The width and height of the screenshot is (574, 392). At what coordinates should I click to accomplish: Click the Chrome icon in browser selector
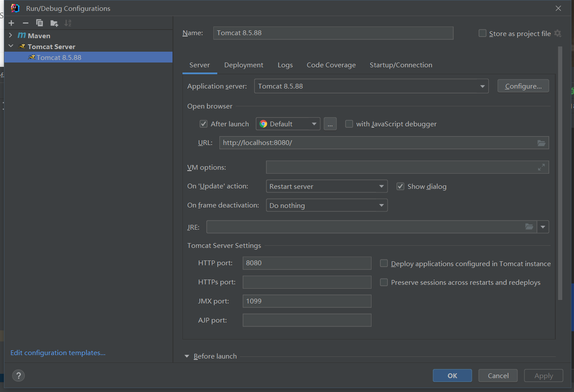[x=263, y=124]
